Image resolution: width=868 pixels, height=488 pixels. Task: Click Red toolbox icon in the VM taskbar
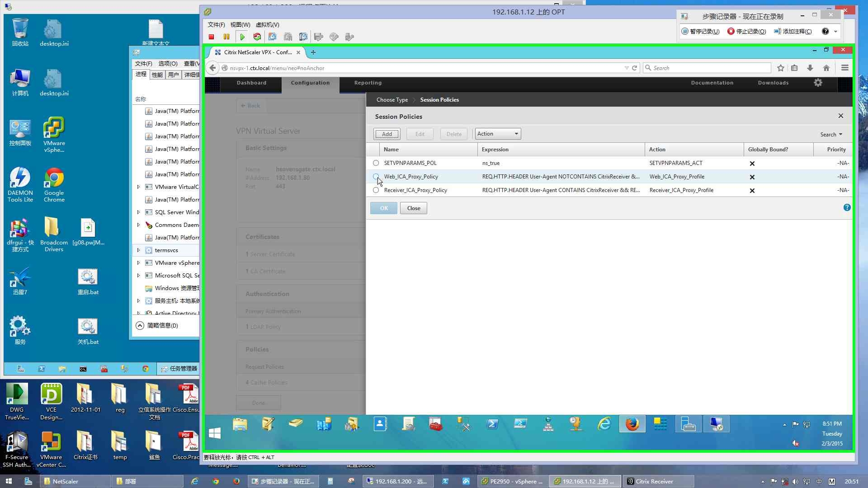tap(435, 424)
